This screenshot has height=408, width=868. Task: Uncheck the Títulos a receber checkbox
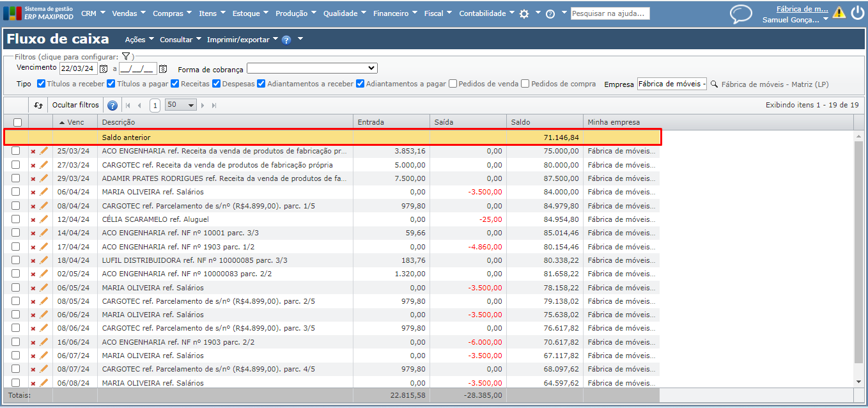(42, 84)
